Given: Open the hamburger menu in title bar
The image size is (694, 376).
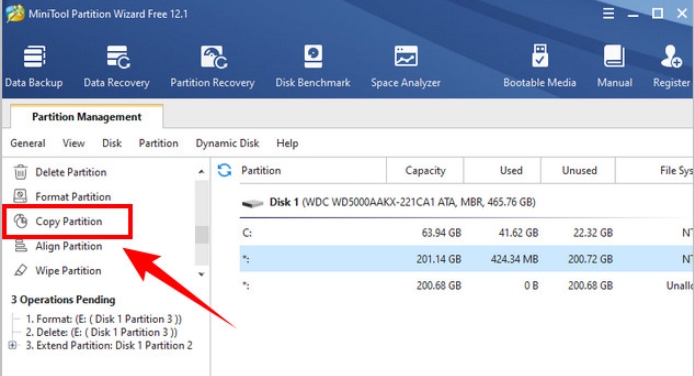Looking at the screenshot, I should (x=609, y=13).
